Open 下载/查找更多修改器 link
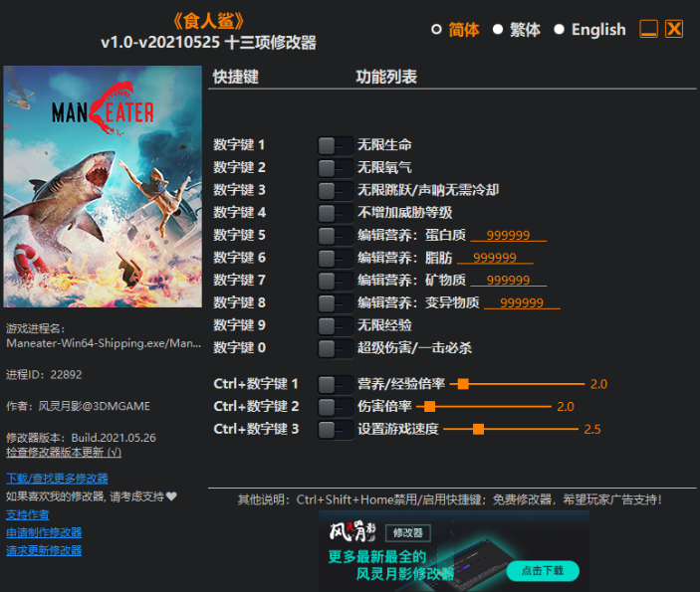 [57, 479]
